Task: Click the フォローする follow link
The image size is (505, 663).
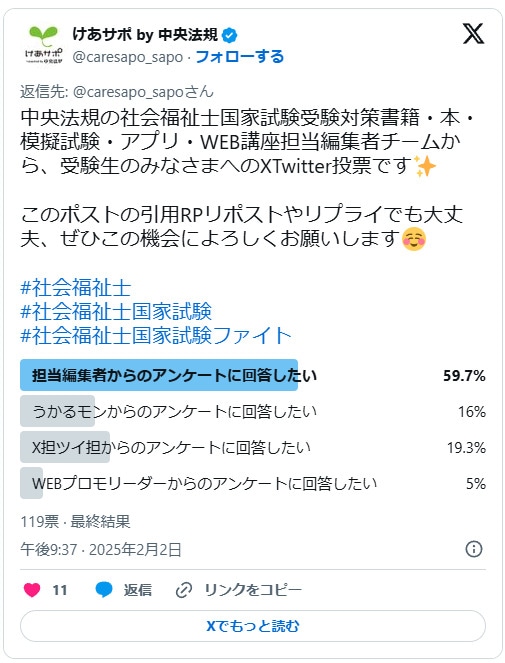Action: click(x=239, y=57)
